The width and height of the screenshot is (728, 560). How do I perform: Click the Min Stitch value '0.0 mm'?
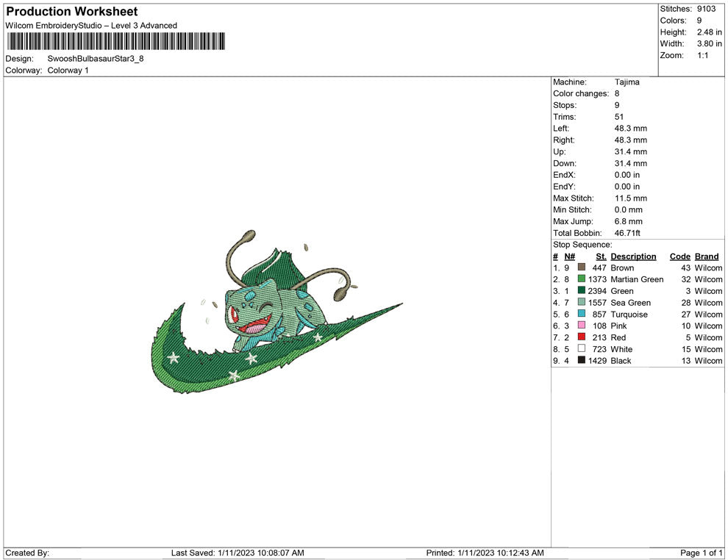pyautogui.click(x=629, y=209)
